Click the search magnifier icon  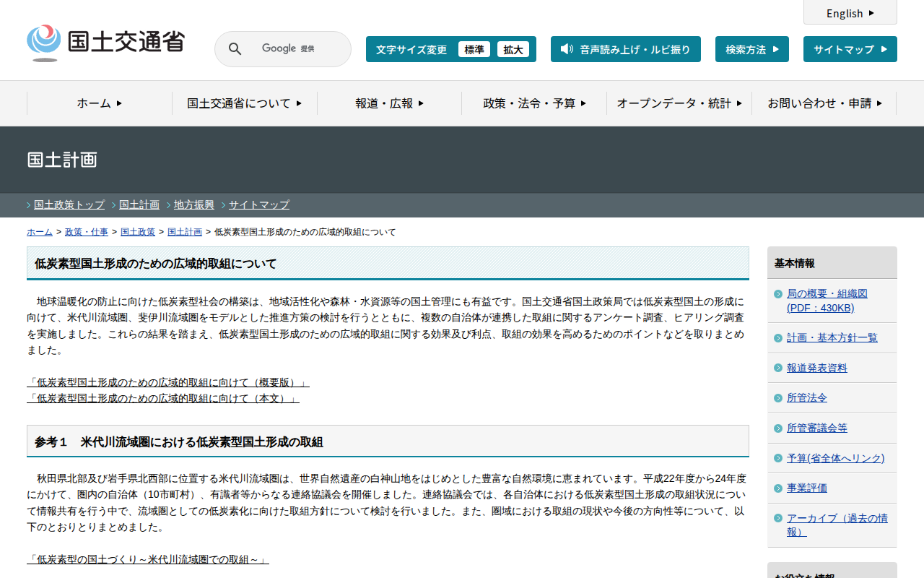coord(235,49)
